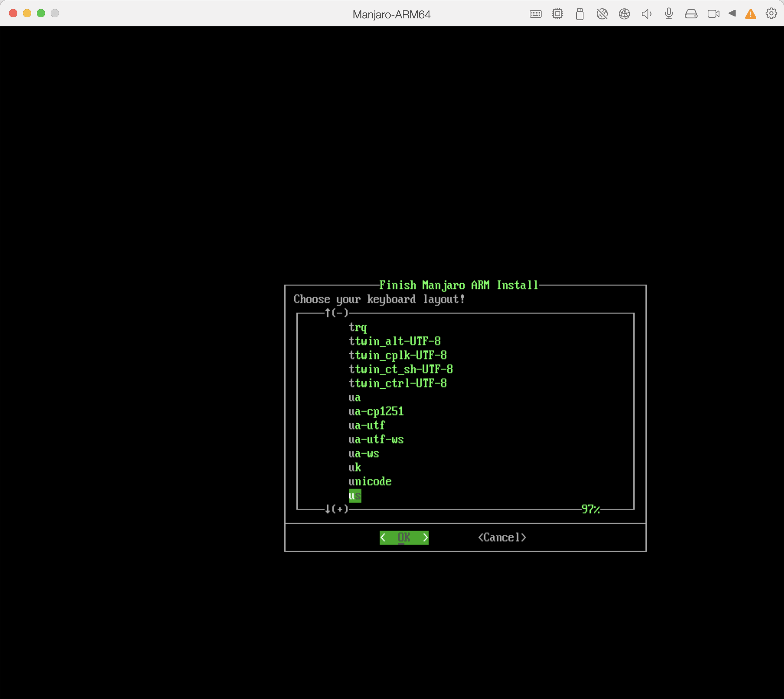Click the crossed-out circular toolbar icon
The width and height of the screenshot is (784, 699).
tap(602, 14)
